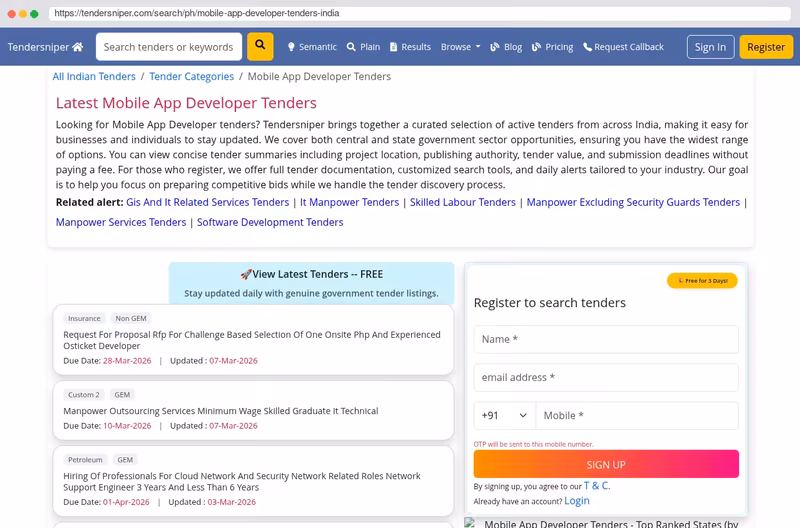The image size is (800, 528).
Task: Click Request Callback in navbar
Action: pos(623,47)
